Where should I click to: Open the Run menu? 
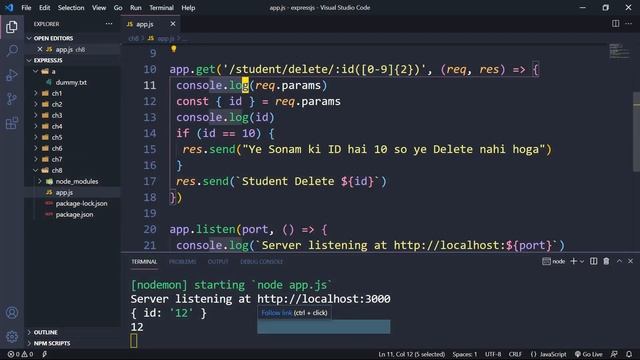(x=136, y=7)
